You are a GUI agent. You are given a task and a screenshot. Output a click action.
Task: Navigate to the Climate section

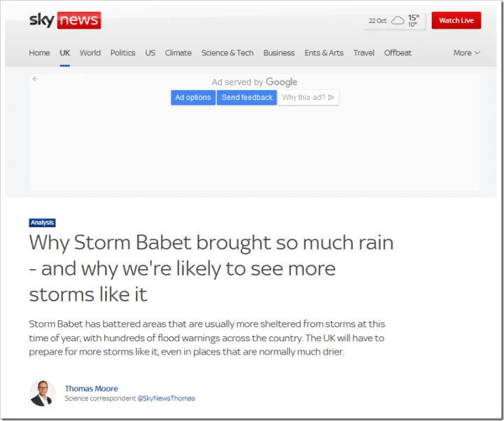coord(178,52)
